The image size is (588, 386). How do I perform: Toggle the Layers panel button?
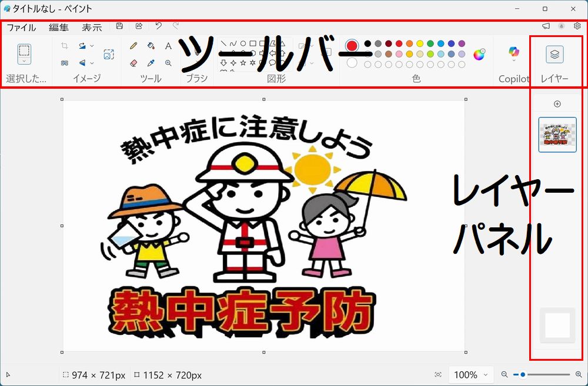(554, 54)
